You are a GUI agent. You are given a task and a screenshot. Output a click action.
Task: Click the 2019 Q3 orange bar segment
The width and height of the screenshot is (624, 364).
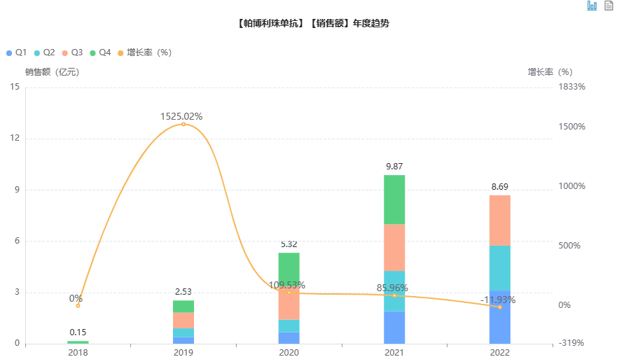point(183,320)
